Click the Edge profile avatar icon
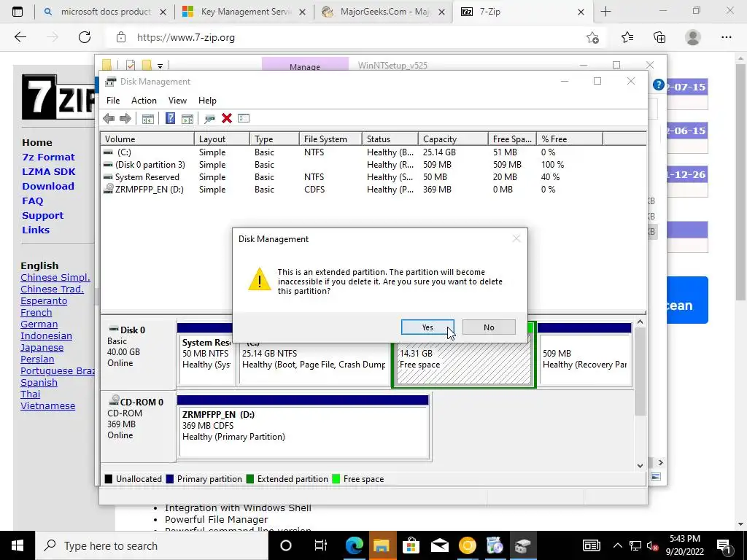 point(693,37)
